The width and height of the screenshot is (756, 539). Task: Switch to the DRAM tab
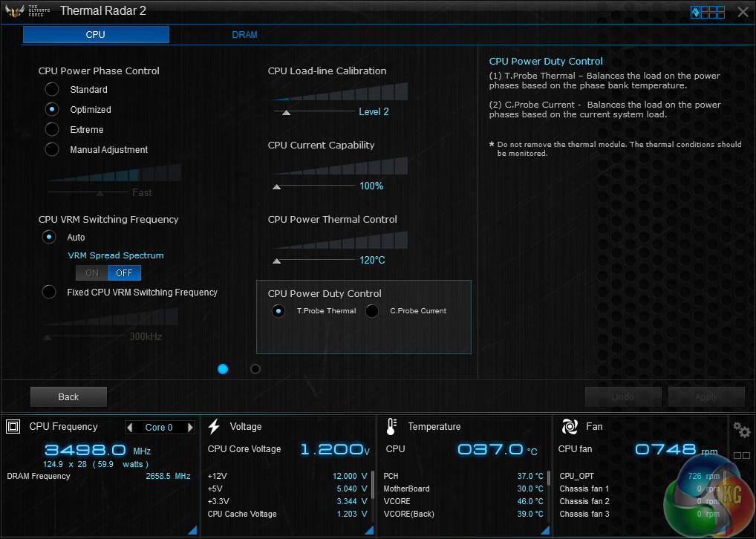(244, 35)
